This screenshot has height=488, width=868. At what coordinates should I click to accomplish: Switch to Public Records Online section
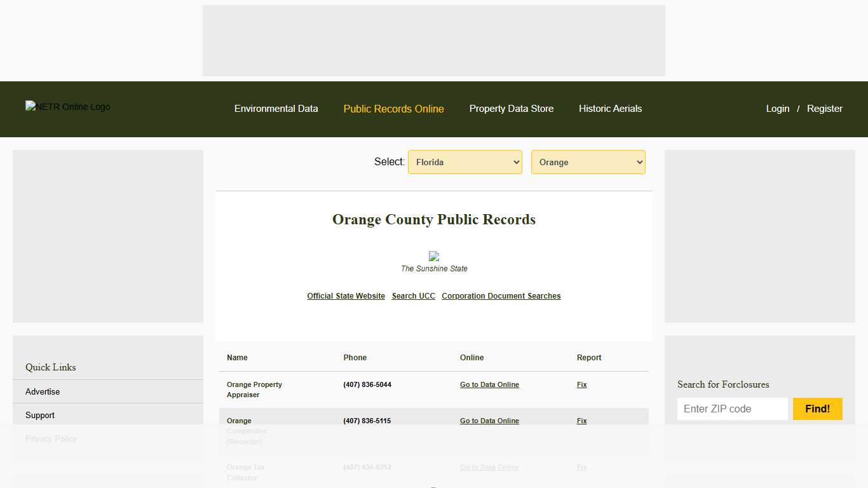[x=393, y=109]
